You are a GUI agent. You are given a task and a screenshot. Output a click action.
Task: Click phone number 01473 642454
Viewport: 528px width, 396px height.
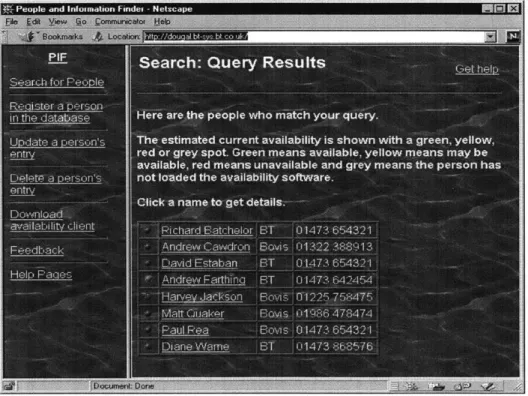point(334,280)
